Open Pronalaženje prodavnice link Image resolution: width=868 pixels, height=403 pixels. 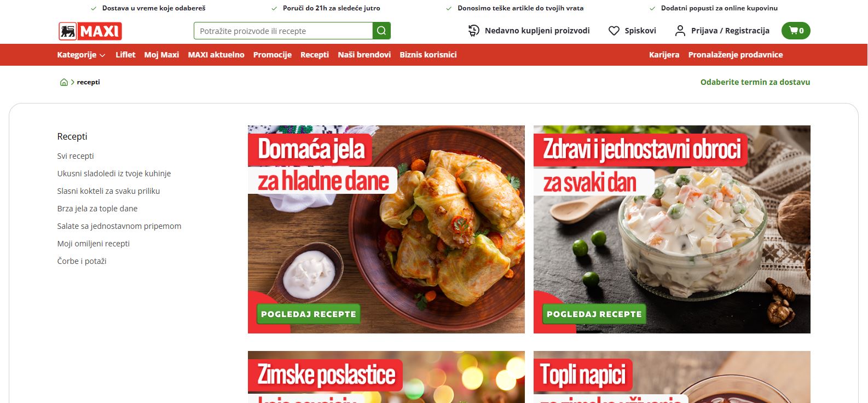click(736, 55)
